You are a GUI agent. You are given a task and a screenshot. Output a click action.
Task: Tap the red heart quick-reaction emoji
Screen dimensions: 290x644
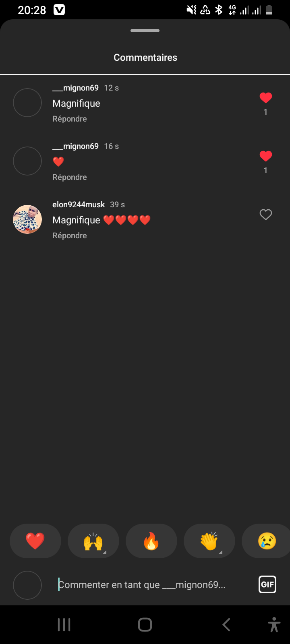[35, 541]
